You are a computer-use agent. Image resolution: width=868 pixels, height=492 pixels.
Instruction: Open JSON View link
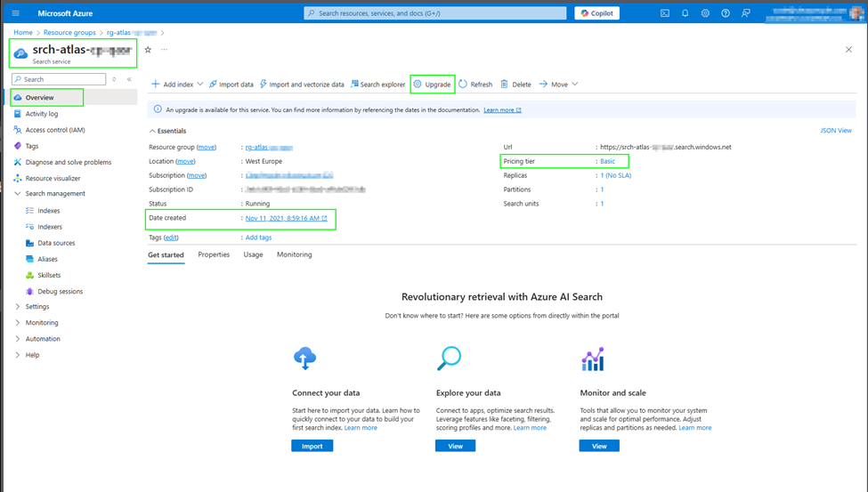click(836, 131)
